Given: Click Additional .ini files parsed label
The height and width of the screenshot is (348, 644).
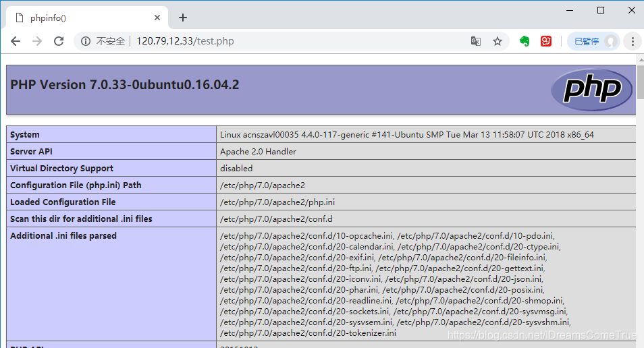Looking at the screenshot, I should tap(63, 235).
